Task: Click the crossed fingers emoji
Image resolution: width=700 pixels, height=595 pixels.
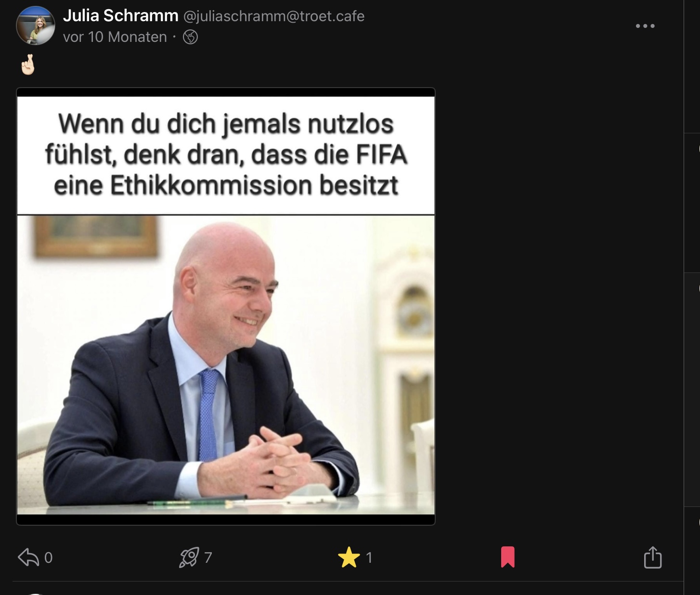Action: (x=28, y=65)
